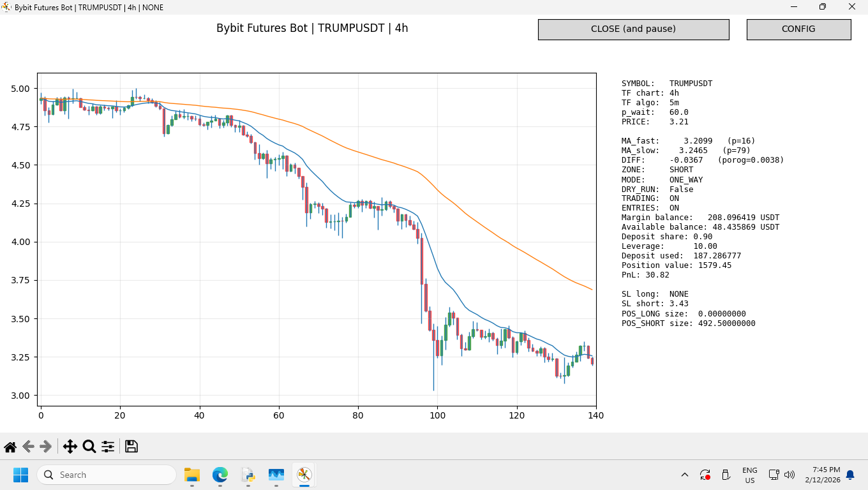
Task: Click the taskbar Search box
Action: pos(106,475)
